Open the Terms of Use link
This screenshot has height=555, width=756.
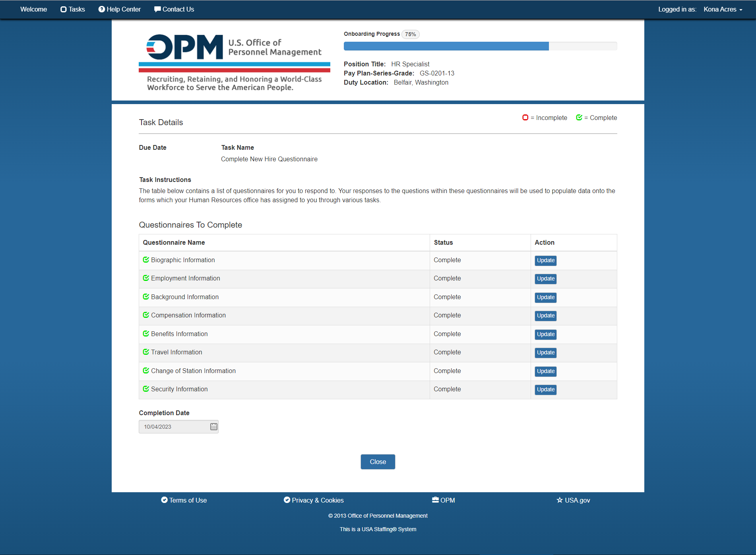point(184,500)
